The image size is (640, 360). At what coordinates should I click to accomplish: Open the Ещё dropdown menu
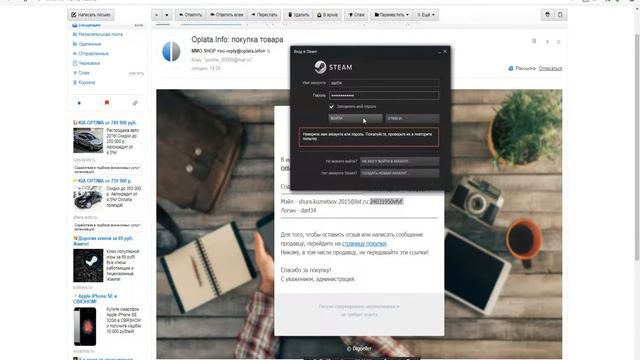[426, 15]
